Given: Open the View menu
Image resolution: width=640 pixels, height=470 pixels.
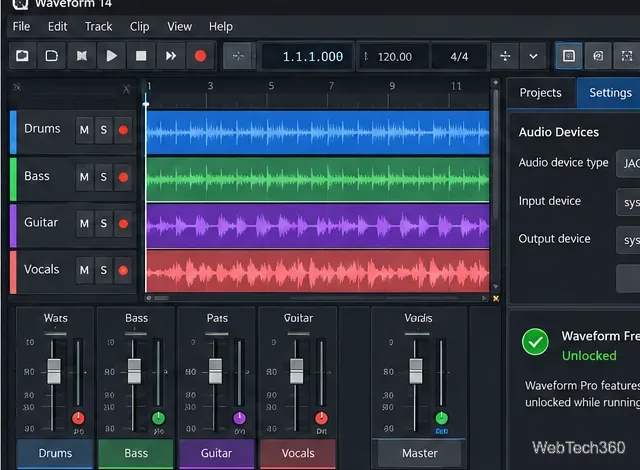Looking at the screenshot, I should (180, 27).
